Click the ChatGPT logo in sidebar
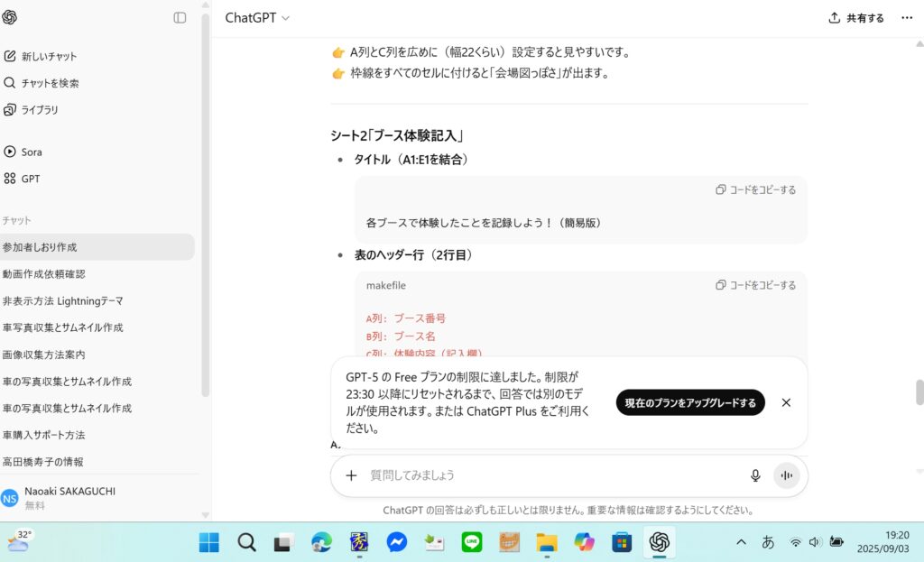The image size is (924, 562). click(9, 17)
